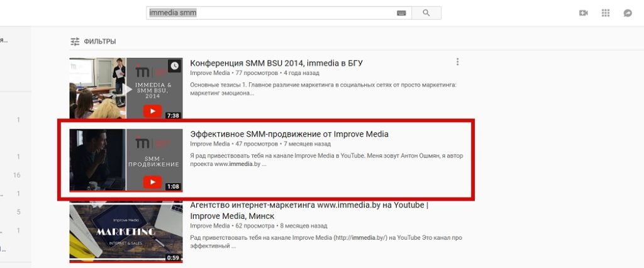Open video Эффективное SMM-продвижение от Improve Media

(289, 134)
